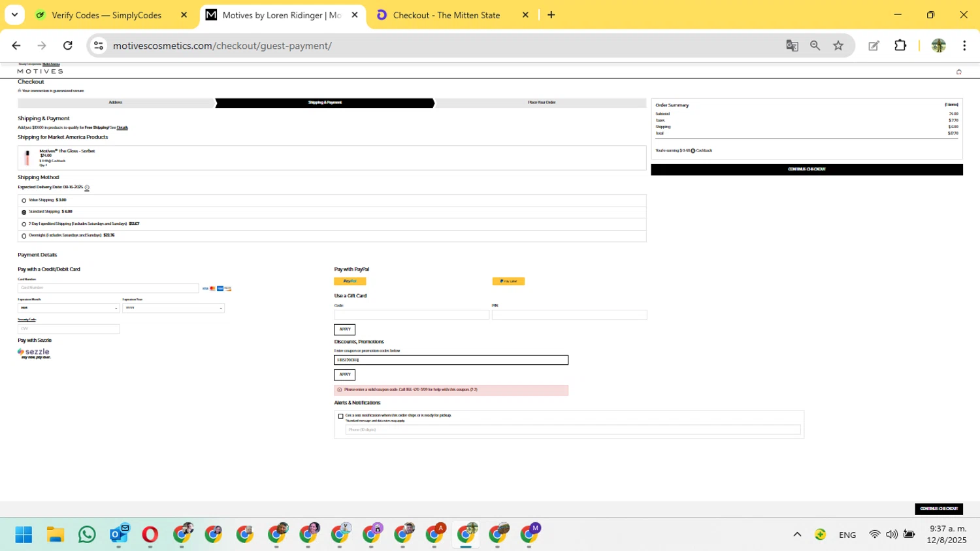Click the address bar URL
The width and height of the screenshot is (980, 551).
222,46
